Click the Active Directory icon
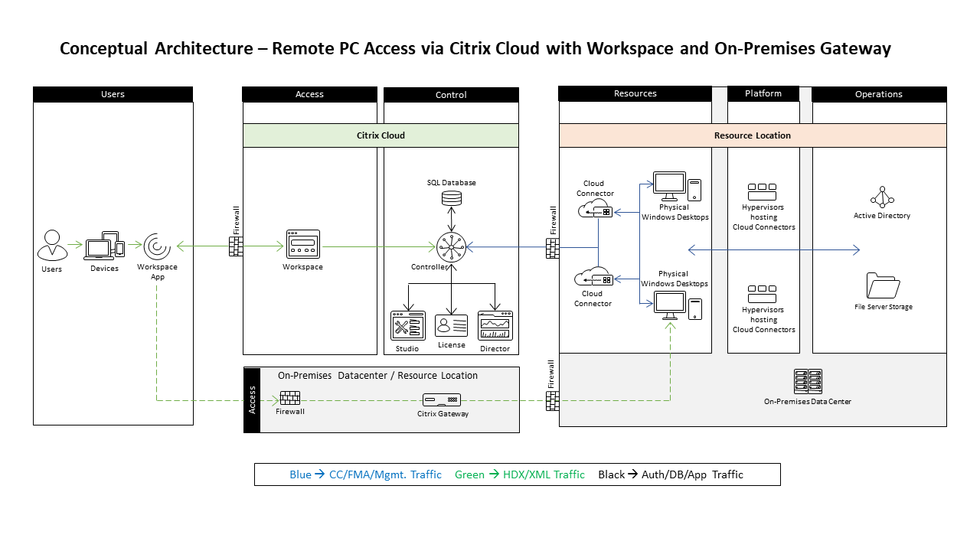Image resolution: width=980 pixels, height=551 pixels. (882, 197)
